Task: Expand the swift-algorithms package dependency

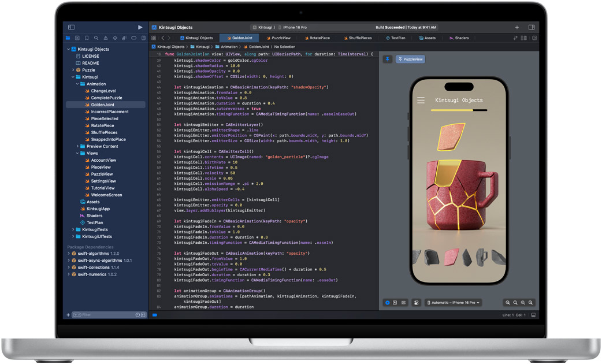Action: pos(69,254)
